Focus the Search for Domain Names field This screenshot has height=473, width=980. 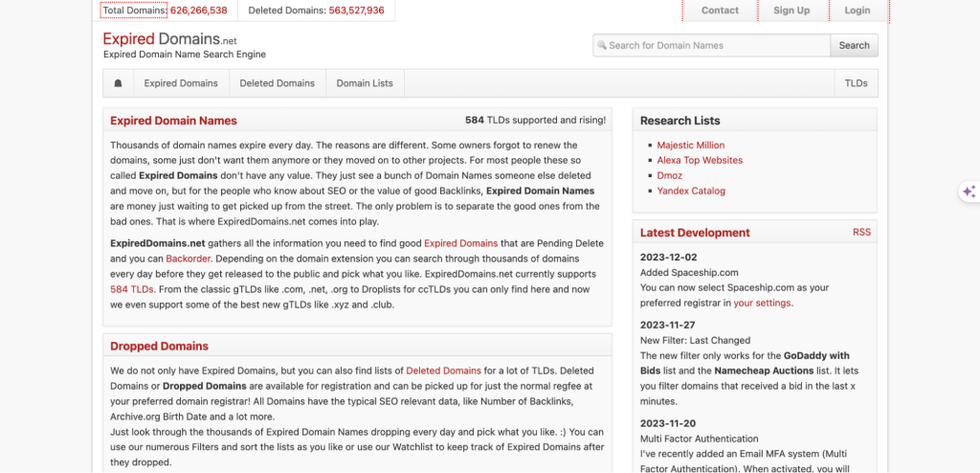(711, 45)
